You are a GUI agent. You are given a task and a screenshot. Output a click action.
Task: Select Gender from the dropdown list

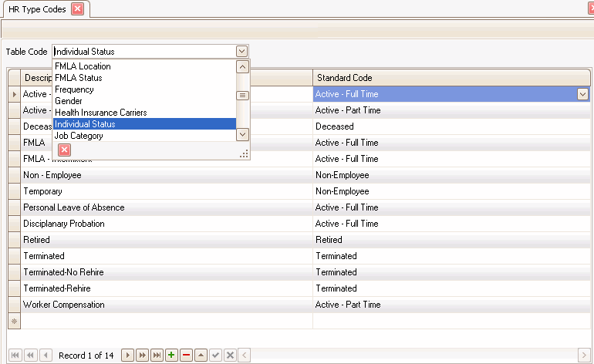(69, 101)
